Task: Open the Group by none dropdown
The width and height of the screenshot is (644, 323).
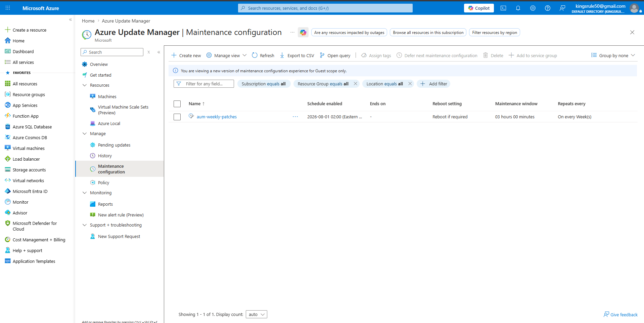Action: pyautogui.click(x=613, y=55)
